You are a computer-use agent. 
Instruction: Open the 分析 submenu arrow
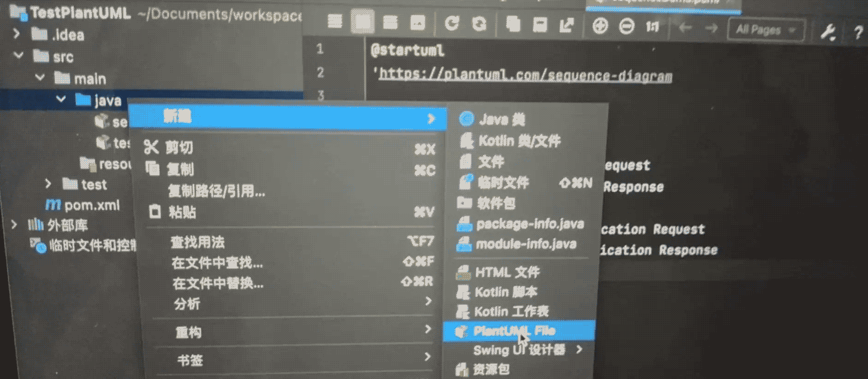coord(428,301)
